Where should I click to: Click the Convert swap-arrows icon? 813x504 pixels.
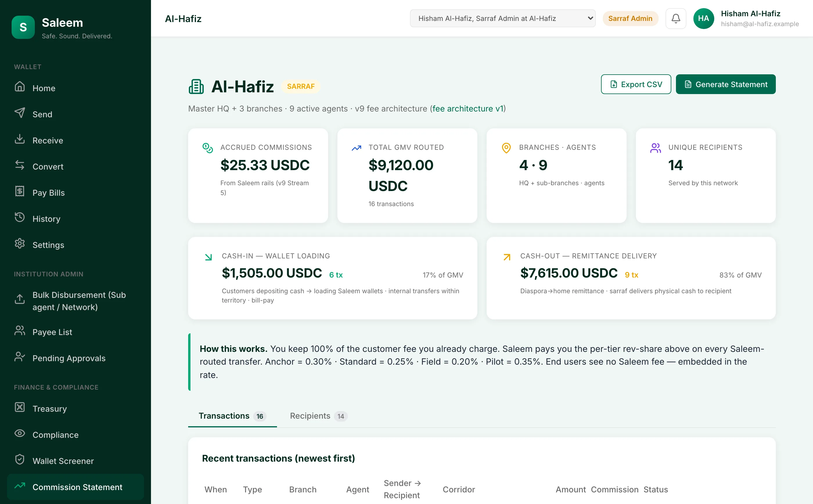point(20,165)
